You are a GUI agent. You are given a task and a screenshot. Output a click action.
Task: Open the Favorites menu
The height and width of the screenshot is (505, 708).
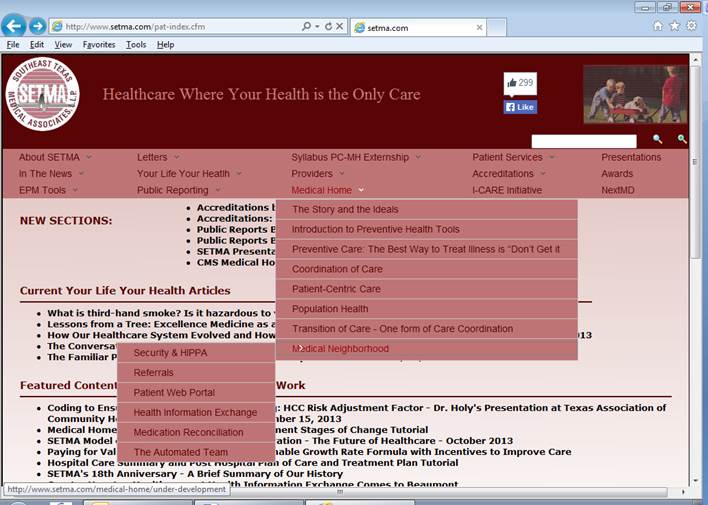[99, 45]
